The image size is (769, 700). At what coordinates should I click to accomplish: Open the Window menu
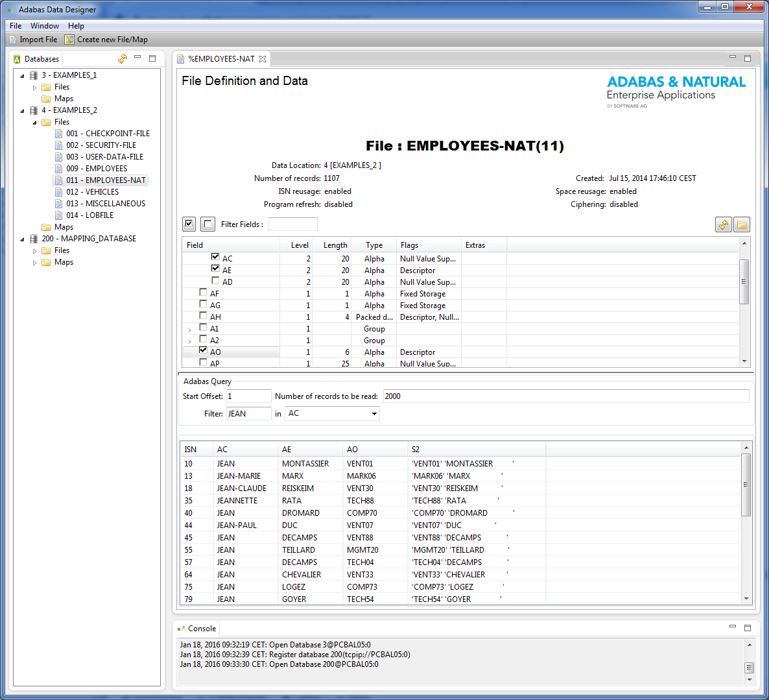(x=44, y=25)
